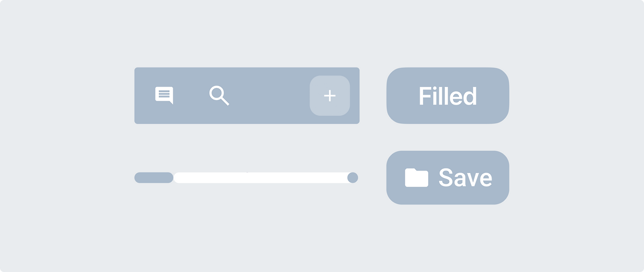Screen dimensions: 644x272
Task: Click the end stop dot of slider
Action: coord(352,177)
